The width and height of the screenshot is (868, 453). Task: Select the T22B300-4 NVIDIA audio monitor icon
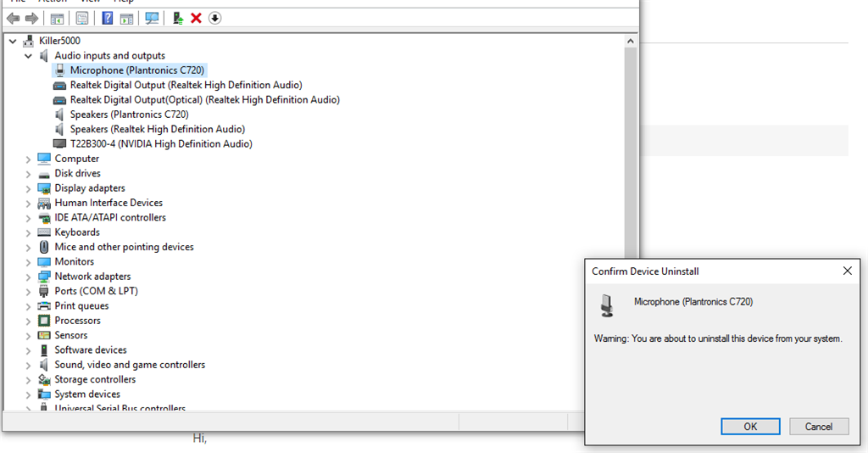(x=59, y=143)
